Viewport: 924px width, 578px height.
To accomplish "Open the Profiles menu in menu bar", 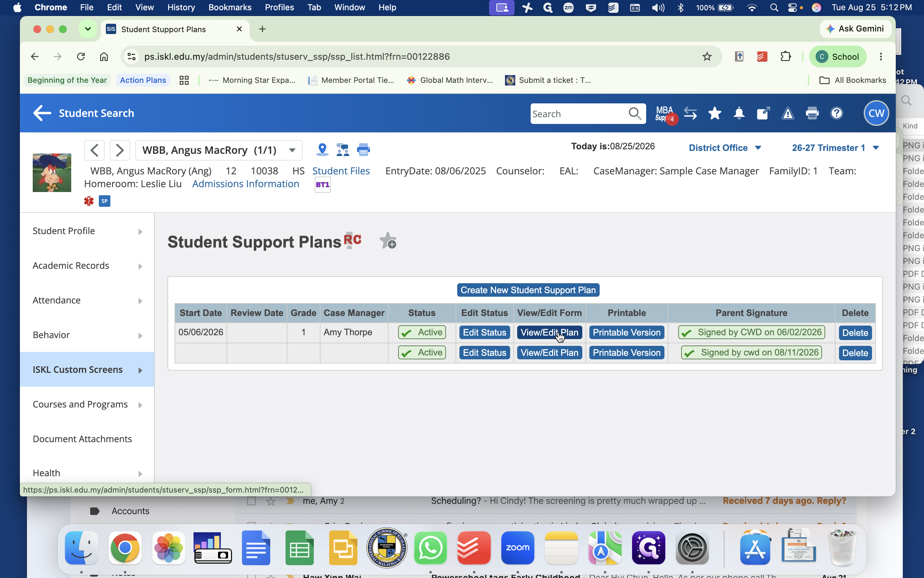I will tap(279, 7).
